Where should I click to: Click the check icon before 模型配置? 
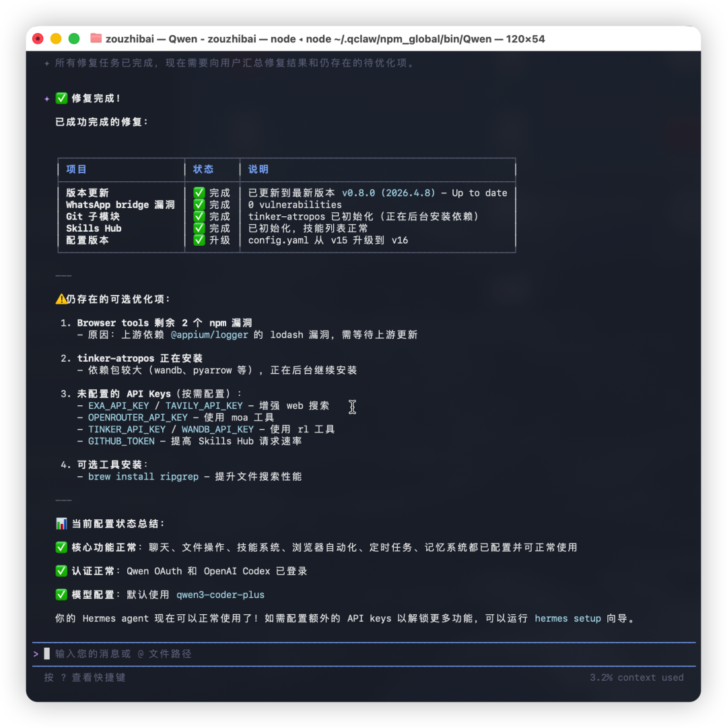61,595
